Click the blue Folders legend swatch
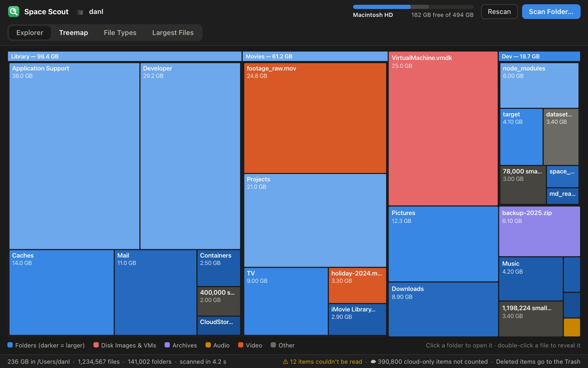Viewport: 588px width, 368px height. 10,345
